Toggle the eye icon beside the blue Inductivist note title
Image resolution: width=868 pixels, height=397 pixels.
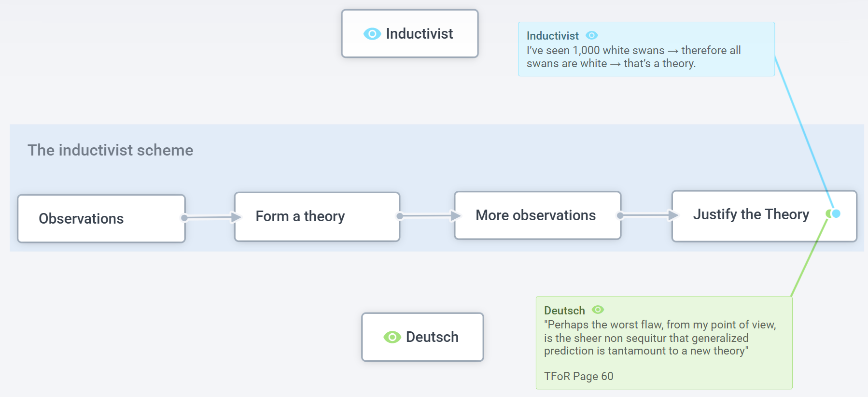(591, 35)
